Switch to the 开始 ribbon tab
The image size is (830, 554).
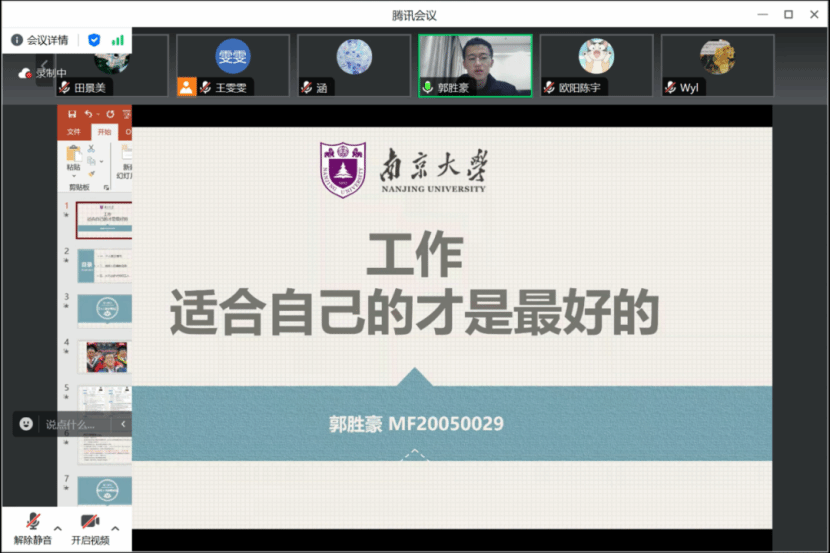coord(104,132)
